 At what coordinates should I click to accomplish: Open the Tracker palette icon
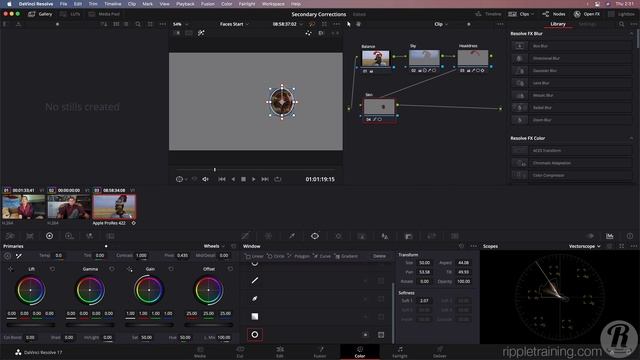click(x=338, y=236)
